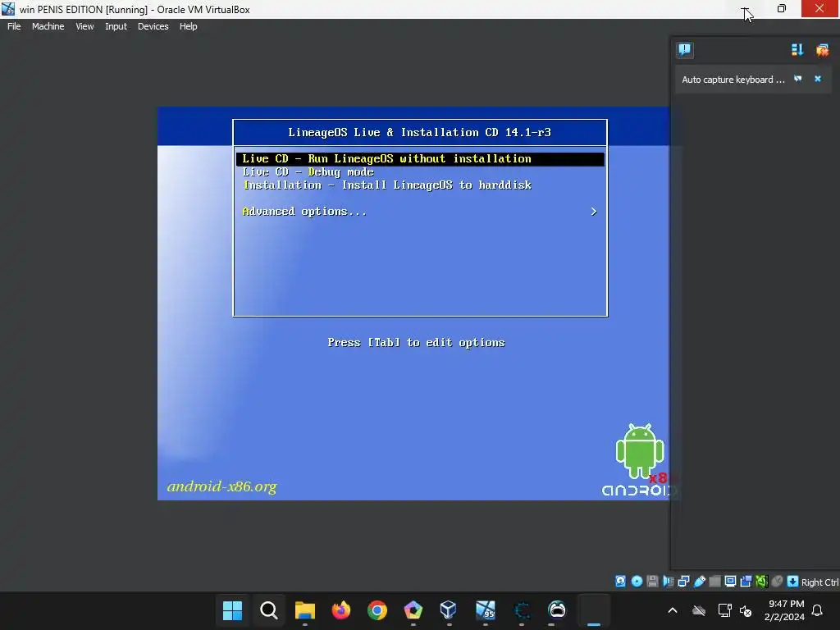Click the USB devices status indicator

pos(699,582)
